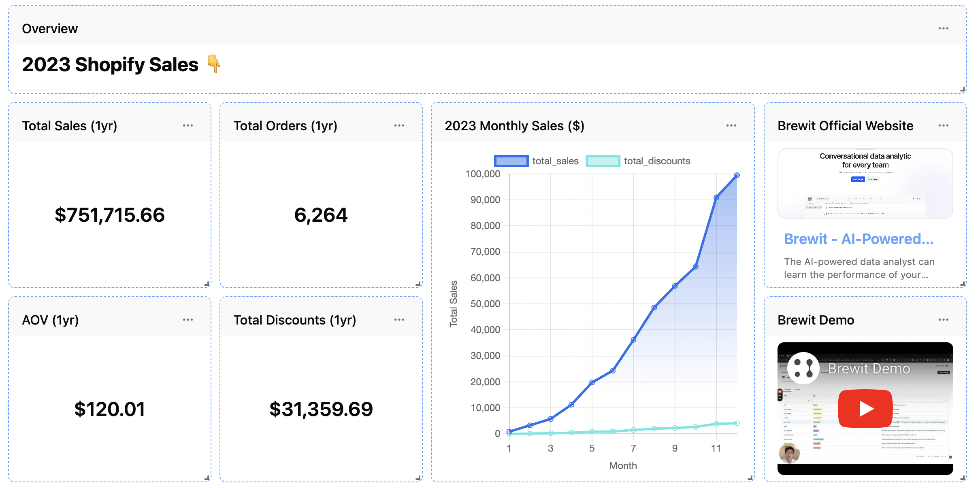
Task: Toggle total_discounts series in chart legend
Action: (656, 161)
